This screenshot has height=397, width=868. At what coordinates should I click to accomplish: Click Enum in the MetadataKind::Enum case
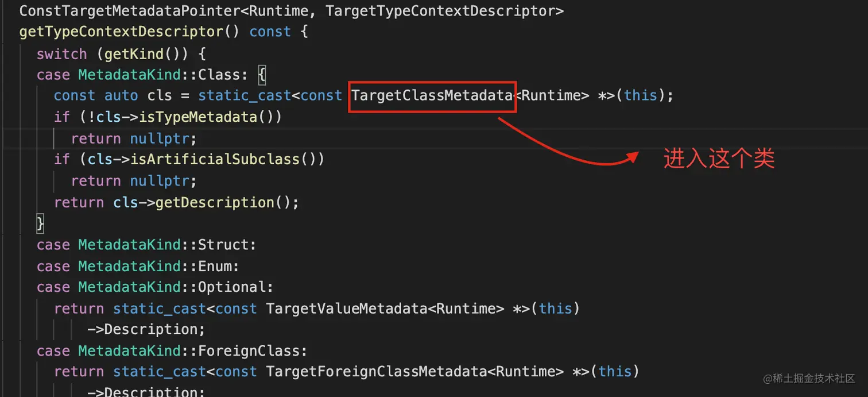215,267
